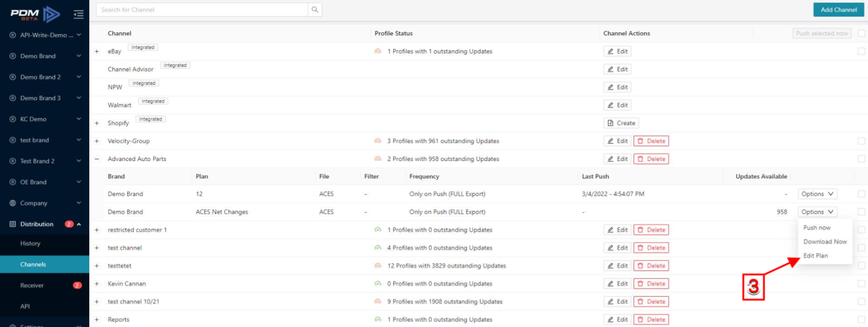Expand the Demo Brand 2 sidebar chevron
The height and width of the screenshot is (327, 868).
coord(79,77)
